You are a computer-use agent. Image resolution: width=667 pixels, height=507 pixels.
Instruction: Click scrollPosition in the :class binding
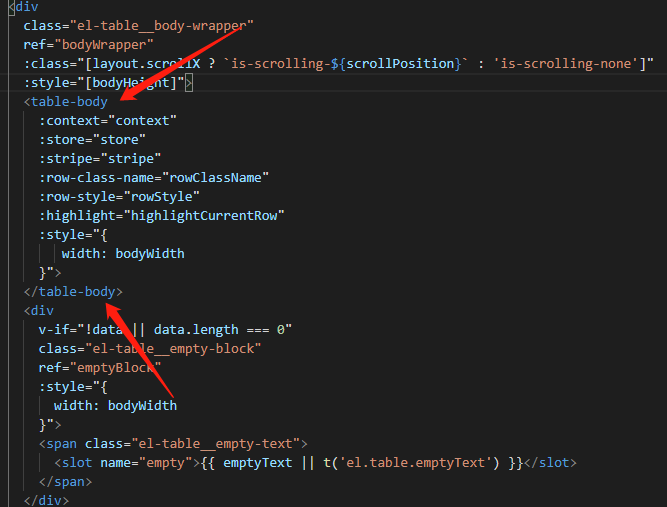coord(400,63)
